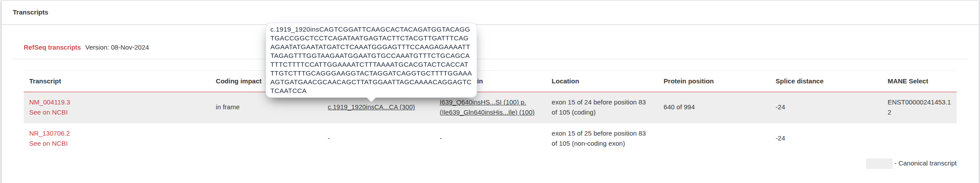Viewport: 980px width, 183px height.
Task: Click See on NCBI under NR_130706.2
Action: point(48,144)
